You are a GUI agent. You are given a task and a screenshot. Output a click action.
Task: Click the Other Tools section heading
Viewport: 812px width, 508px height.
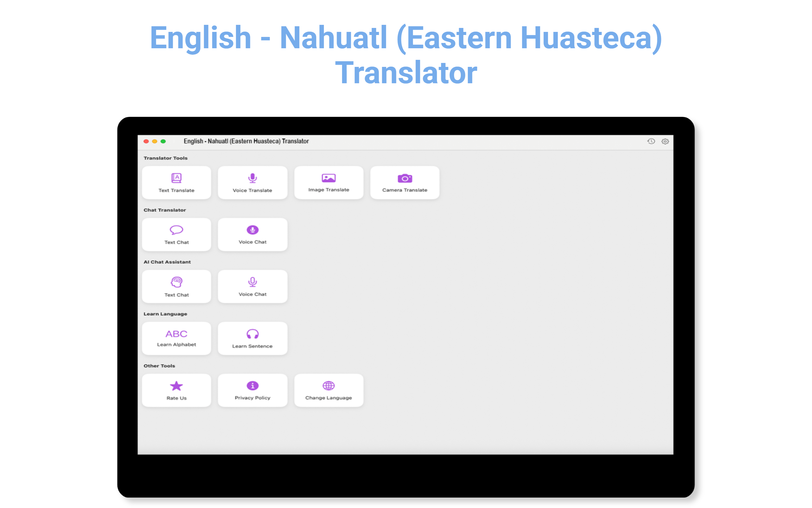[x=159, y=366]
